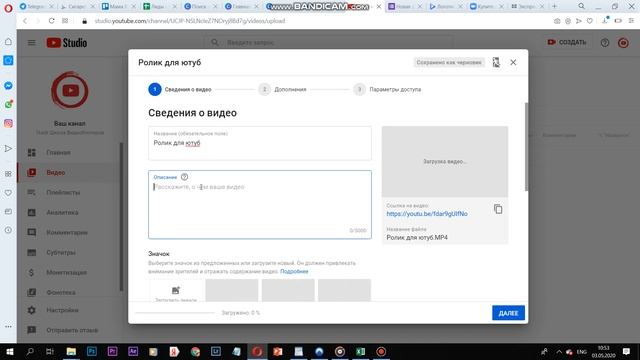
Task: Click the dialog's vertical scrollbar
Action: click(526, 147)
